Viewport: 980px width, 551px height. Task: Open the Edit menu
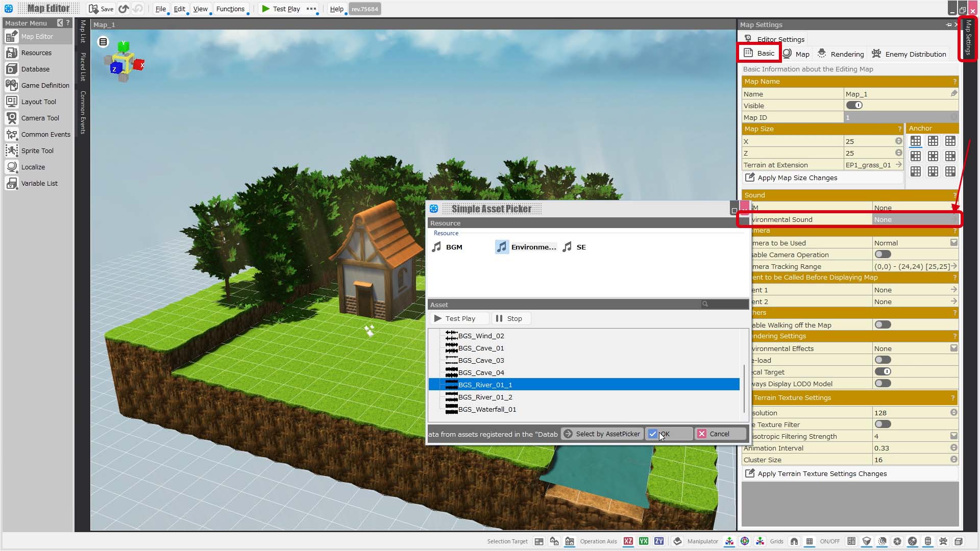(x=179, y=9)
